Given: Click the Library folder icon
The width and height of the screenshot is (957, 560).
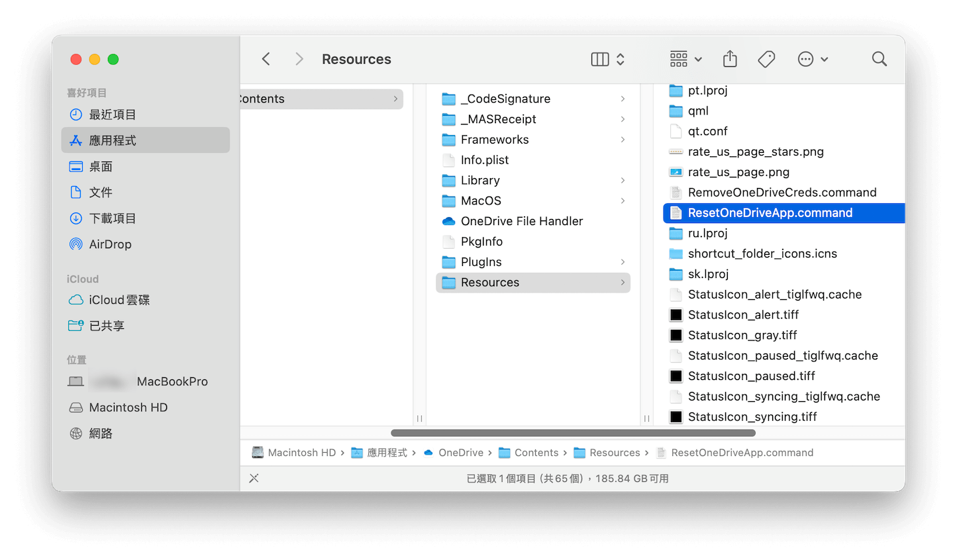Looking at the screenshot, I should click(449, 180).
